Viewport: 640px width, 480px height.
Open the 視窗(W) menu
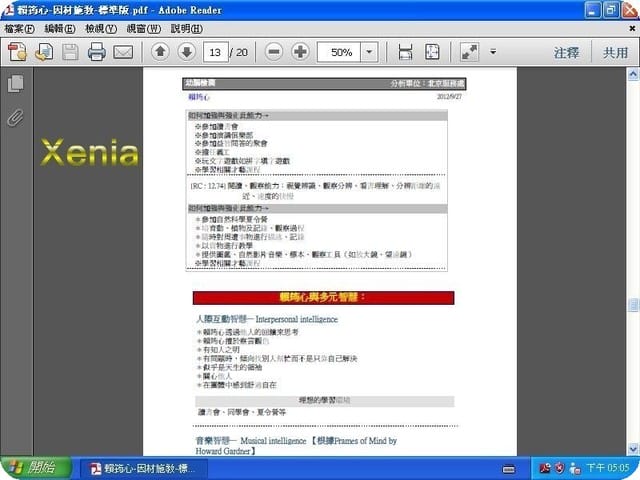pos(143,29)
